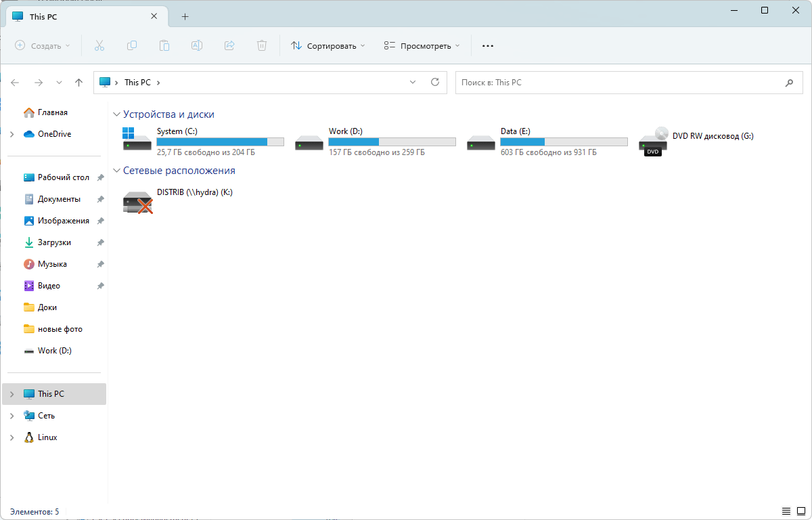Viewport: 812px width, 520px height.
Task: Click the Rename icon in toolbar
Action: point(197,45)
